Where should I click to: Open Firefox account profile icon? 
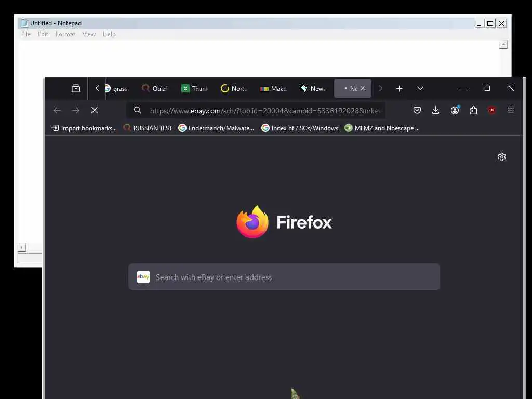[x=455, y=110]
